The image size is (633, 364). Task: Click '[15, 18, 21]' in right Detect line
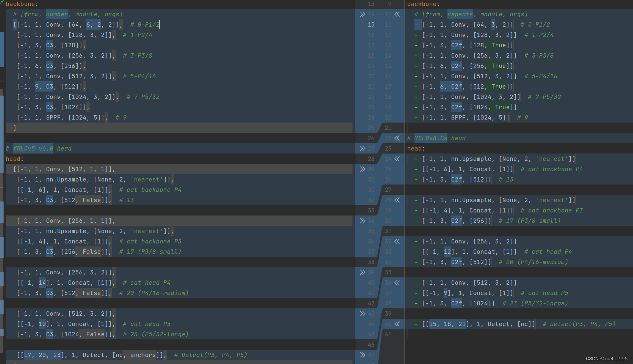point(447,324)
